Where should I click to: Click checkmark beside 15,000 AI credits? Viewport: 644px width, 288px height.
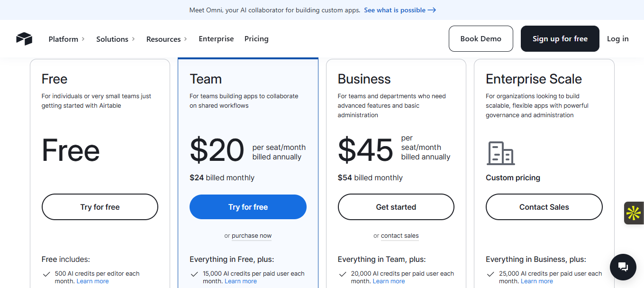tap(194, 274)
